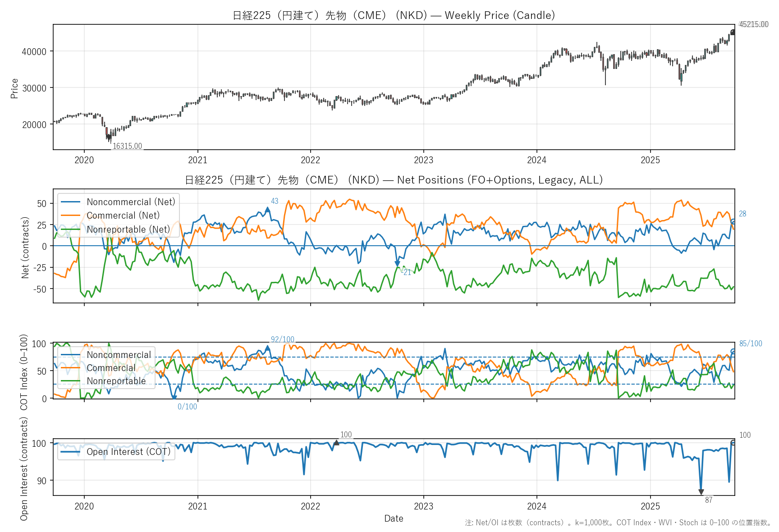The width and height of the screenshot is (779, 532).
Task: Click the latest net position circle labeled 28
Action: pos(733,221)
